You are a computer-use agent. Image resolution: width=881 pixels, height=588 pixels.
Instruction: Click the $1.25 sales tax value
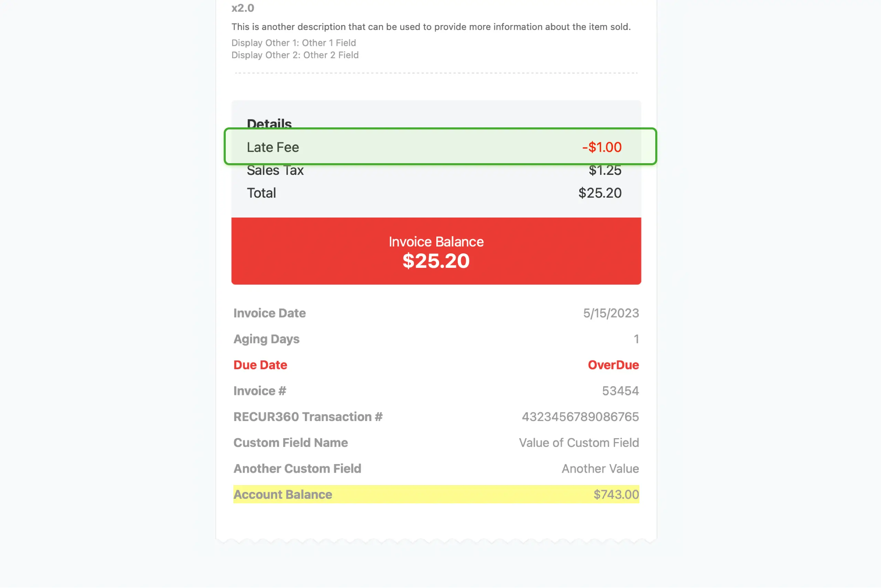605,170
